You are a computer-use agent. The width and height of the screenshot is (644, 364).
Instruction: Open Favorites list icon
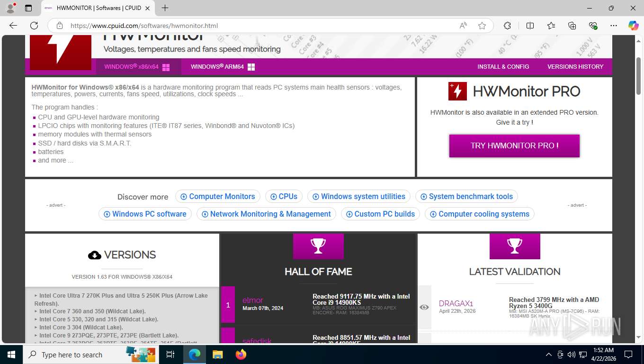(x=551, y=26)
